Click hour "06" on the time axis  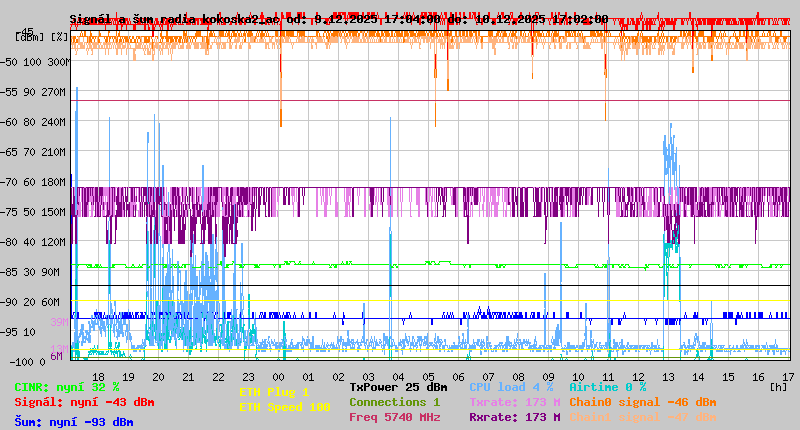click(x=458, y=377)
